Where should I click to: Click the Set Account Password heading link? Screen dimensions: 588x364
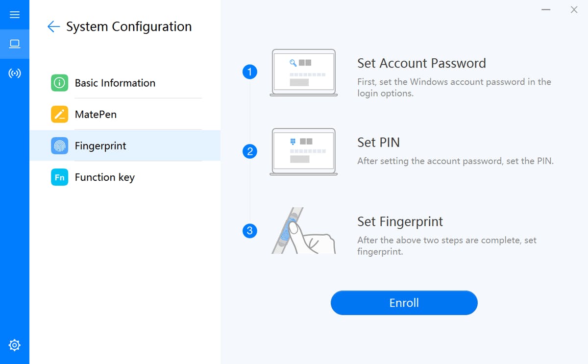click(x=422, y=63)
